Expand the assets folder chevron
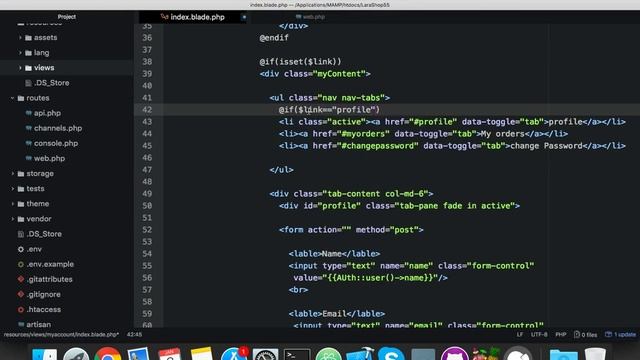Image resolution: width=640 pixels, height=360 pixels. tap(20, 38)
